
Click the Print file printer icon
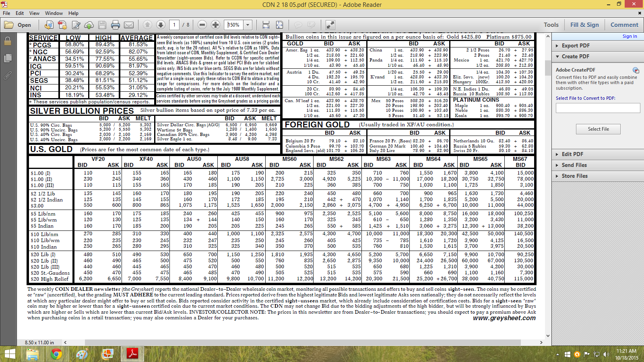click(116, 25)
